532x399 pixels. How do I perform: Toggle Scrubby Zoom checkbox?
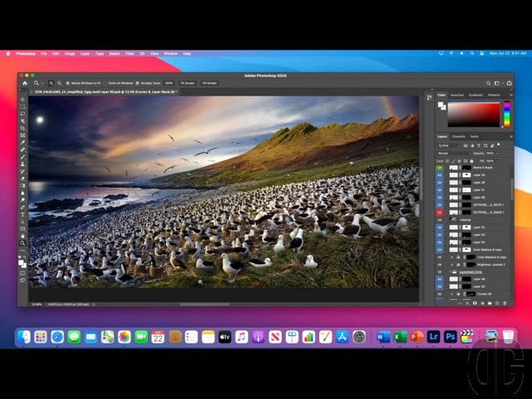137,83
